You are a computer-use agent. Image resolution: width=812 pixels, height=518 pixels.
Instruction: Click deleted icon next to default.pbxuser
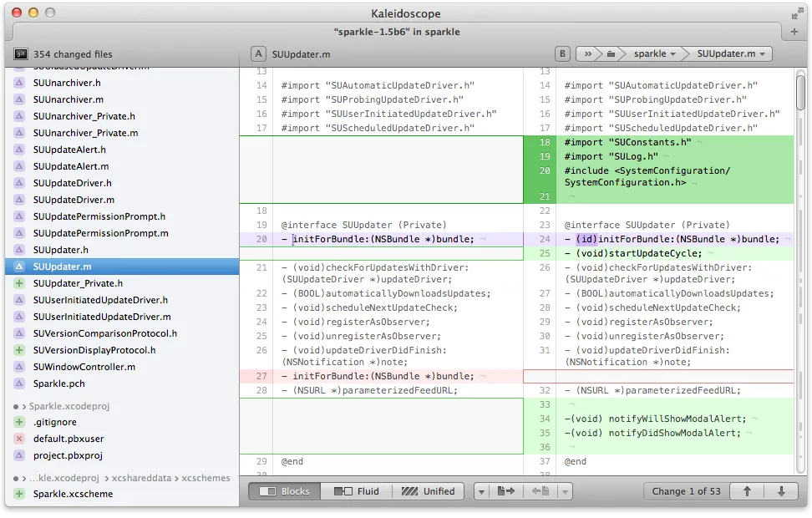19,439
